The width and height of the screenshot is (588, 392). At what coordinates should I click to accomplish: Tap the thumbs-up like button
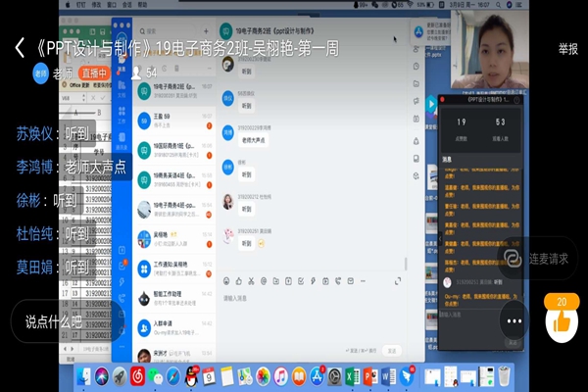click(561, 320)
